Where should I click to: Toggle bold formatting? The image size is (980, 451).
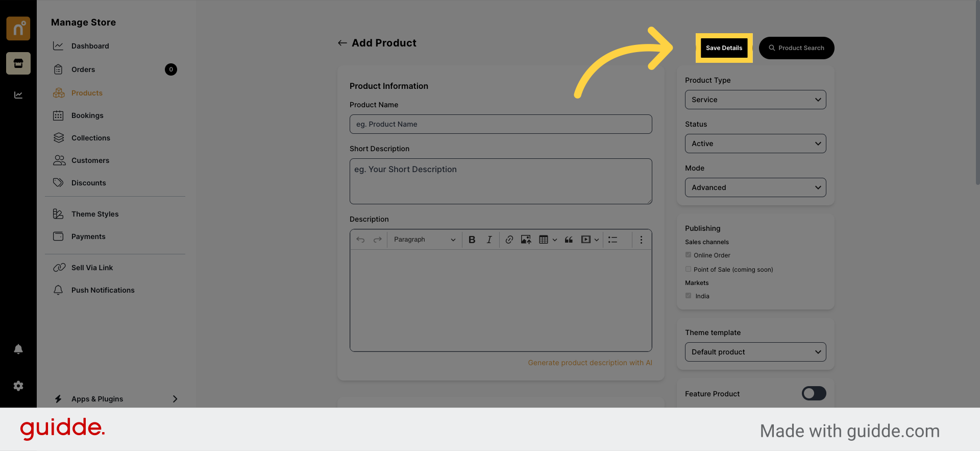[472, 240]
